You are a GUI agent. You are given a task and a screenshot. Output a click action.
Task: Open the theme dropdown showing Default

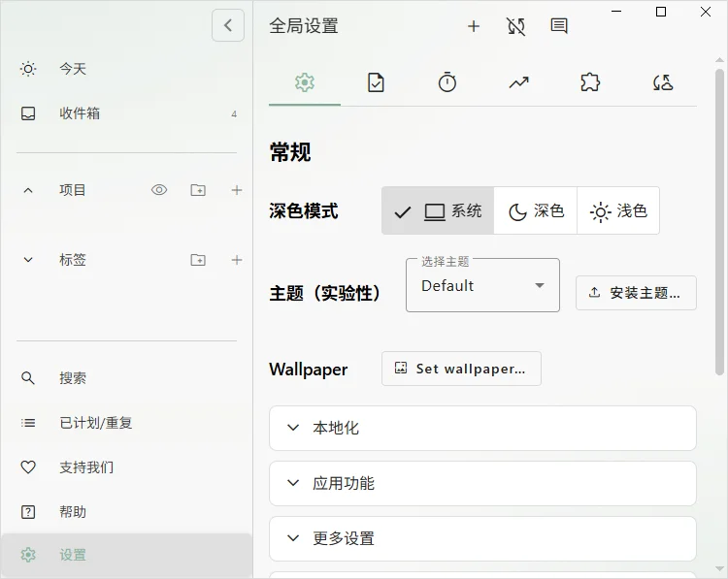point(482,285)
